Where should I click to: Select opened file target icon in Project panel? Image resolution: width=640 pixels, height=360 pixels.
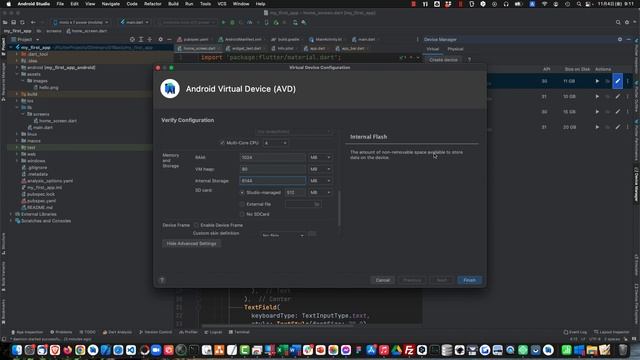click(132, 40)
